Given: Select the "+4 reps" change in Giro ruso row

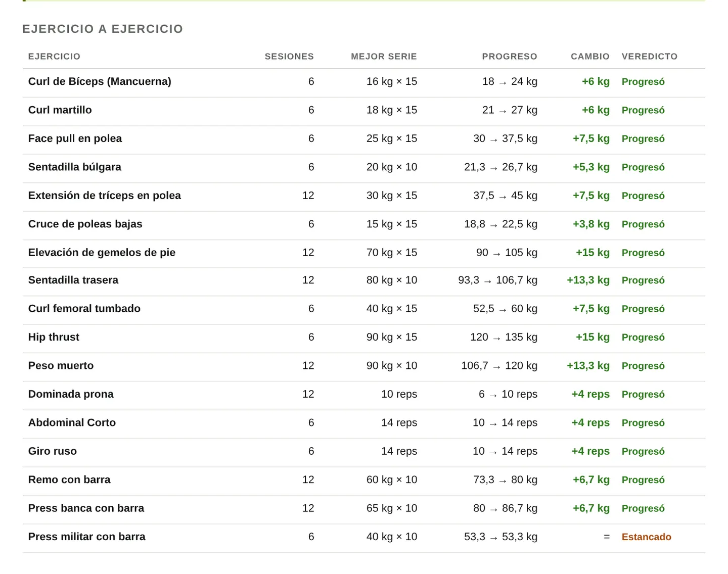Looking at the screenshot, I should click(x=590, y=451).
